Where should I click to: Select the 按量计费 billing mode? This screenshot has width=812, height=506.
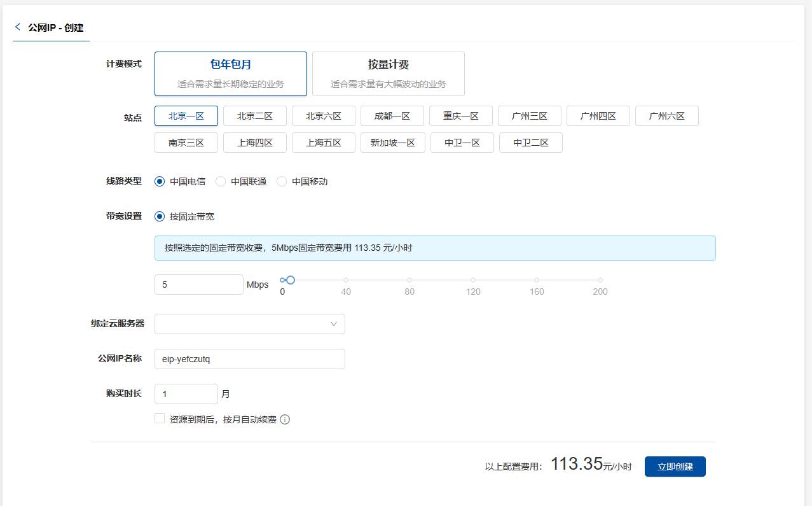point(389,74)
